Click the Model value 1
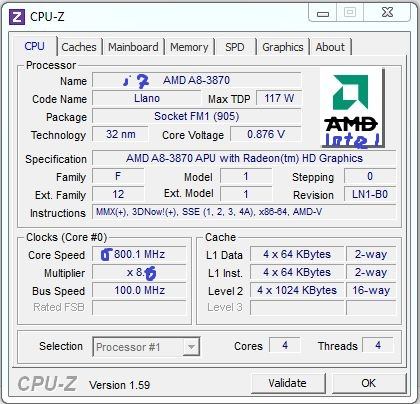Image resolution: width=420 pixels, height=404 pixels. [246, 176]
